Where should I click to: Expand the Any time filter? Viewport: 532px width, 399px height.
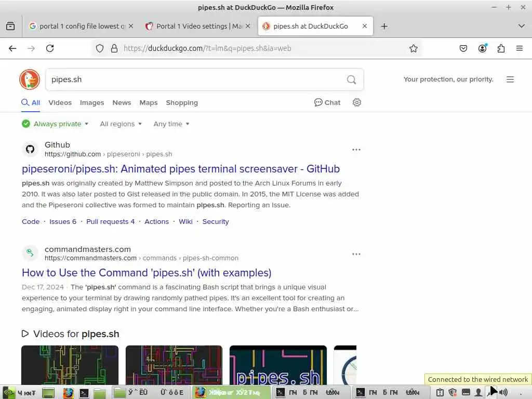171,124
